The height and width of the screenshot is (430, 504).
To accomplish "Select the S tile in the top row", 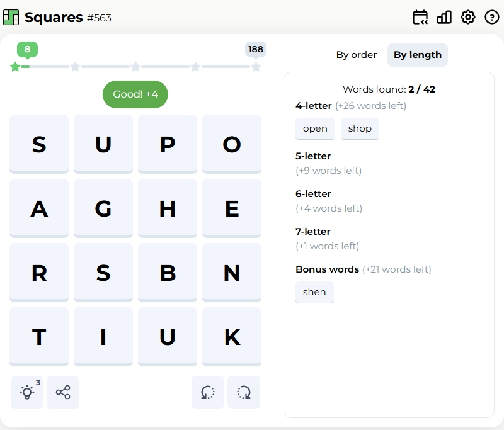I will 39,144.
